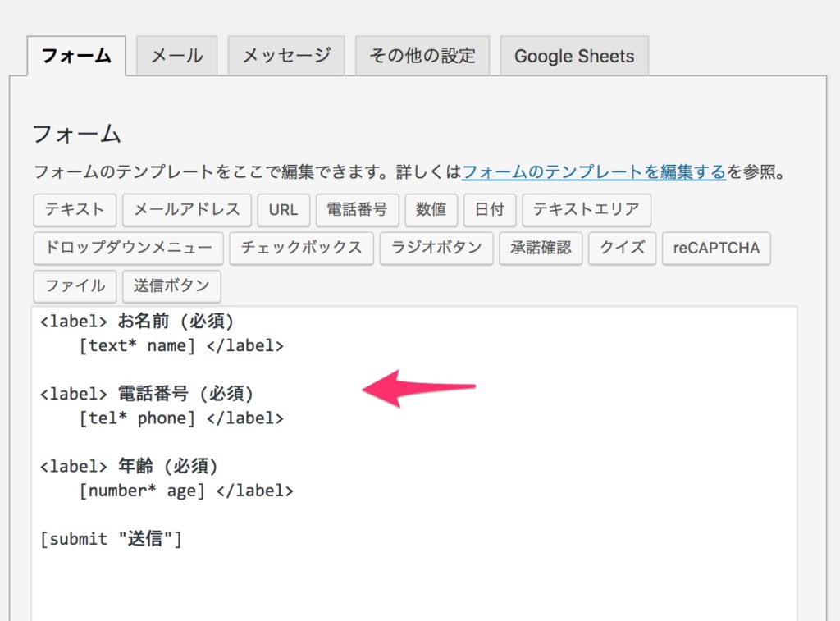Insert a 数値 number tag
Image resolution: width=840 pixels, height=621 pixels.
coord(431,209)
